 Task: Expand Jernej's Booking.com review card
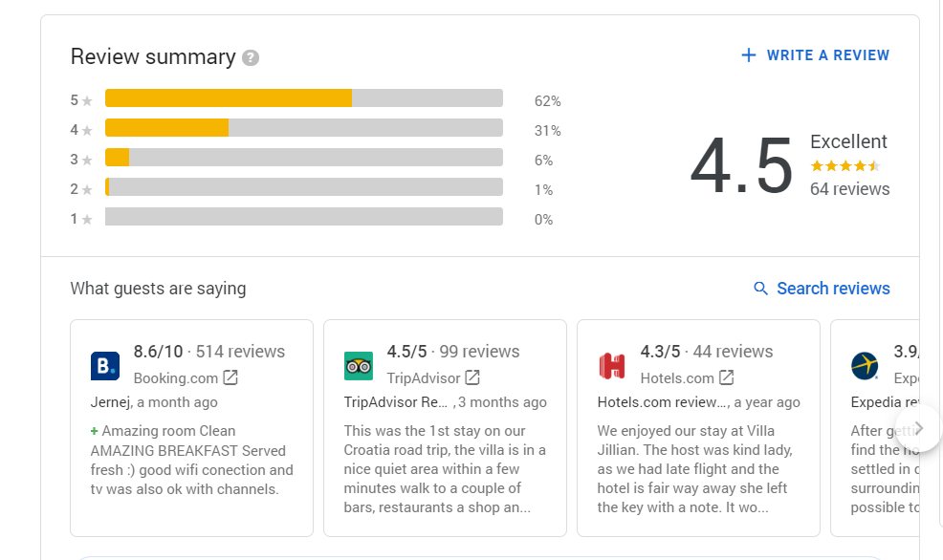pyautogui.click(x=191, y=427)
